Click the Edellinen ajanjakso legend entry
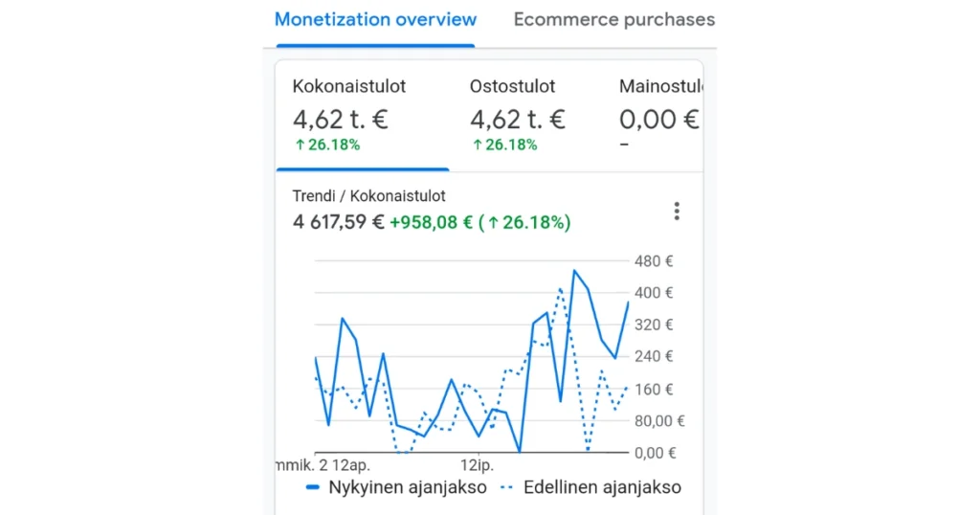 tap(591, 487)
